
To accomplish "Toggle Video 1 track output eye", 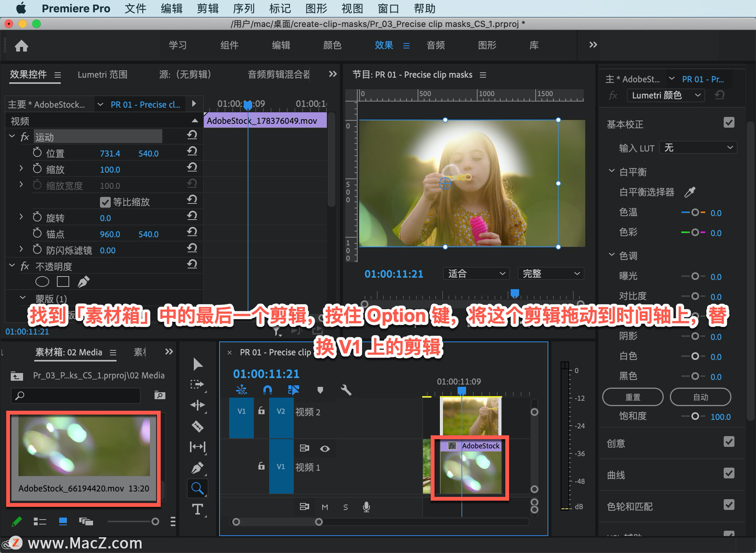I will pos(325,449).
